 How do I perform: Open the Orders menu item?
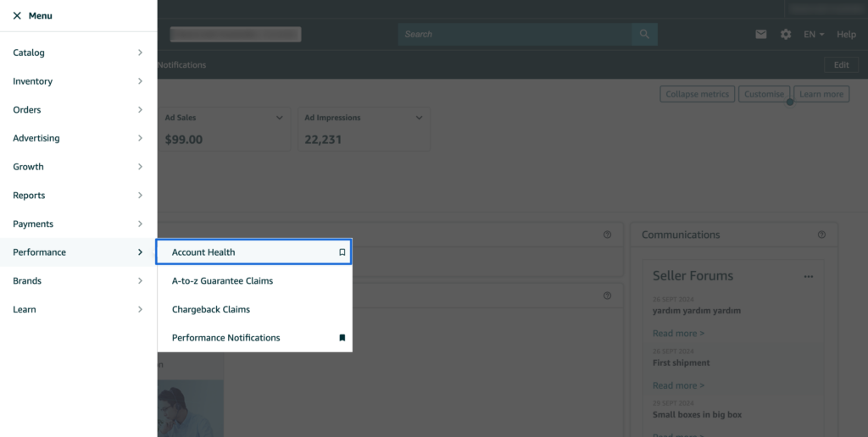79,109
